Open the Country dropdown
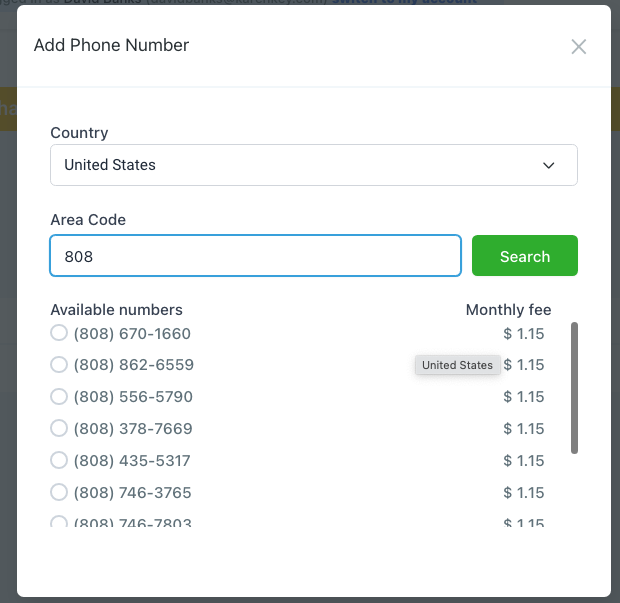The height and width of the screenshot is (603, 620). click(313, 165)
